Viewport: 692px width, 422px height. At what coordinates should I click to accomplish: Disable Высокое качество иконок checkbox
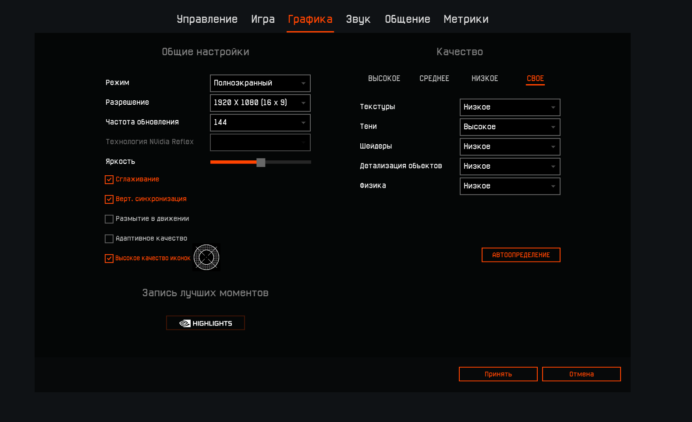click(x=109, y=258)
